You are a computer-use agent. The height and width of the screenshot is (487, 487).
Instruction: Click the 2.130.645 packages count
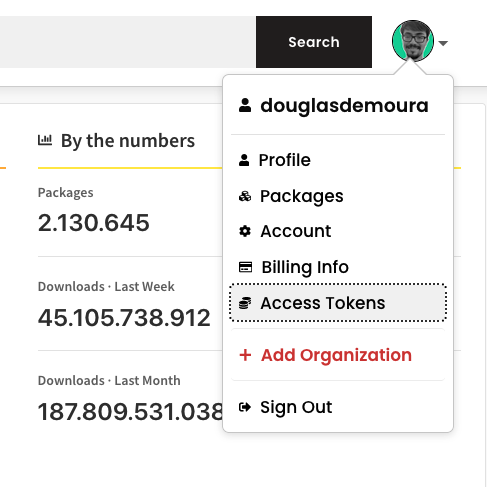(x=94, y=223)
